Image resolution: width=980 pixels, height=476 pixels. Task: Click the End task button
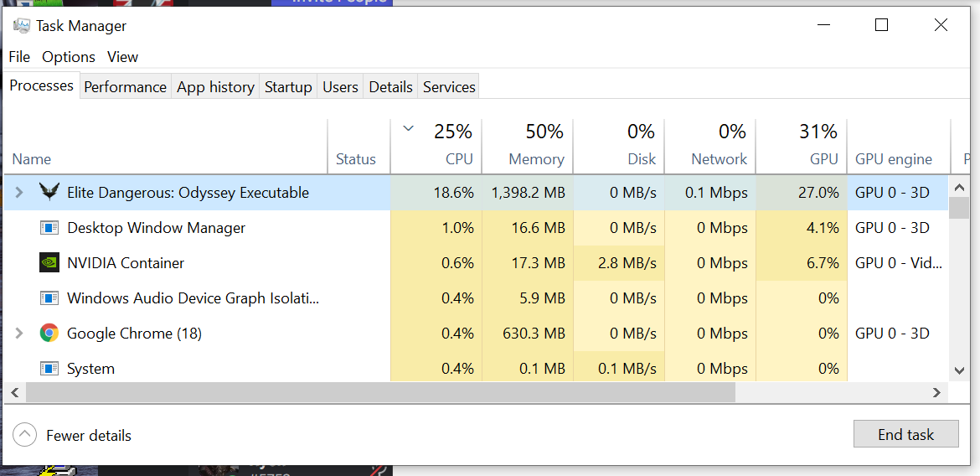pos(905,434)
